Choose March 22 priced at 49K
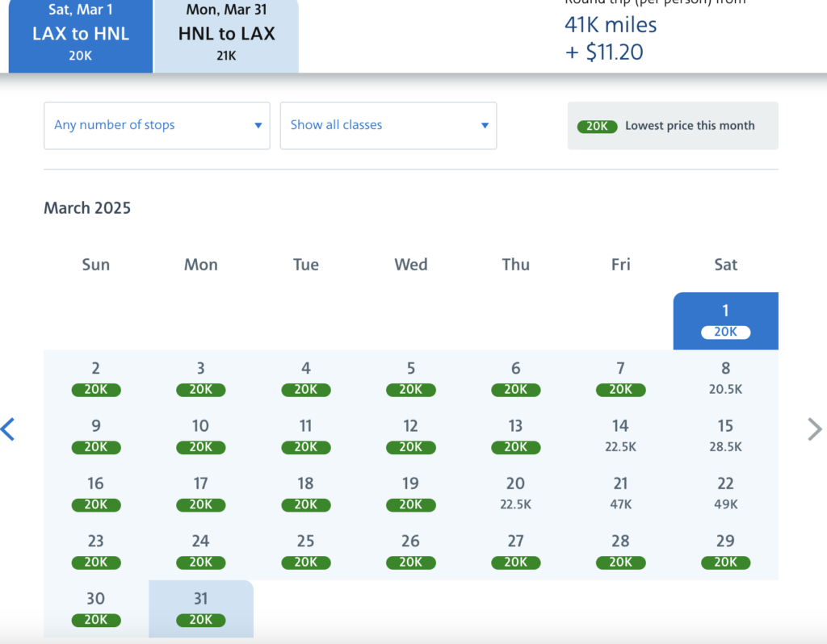The image size is (827, 644). pyautogui.click(x=725, y=493)
